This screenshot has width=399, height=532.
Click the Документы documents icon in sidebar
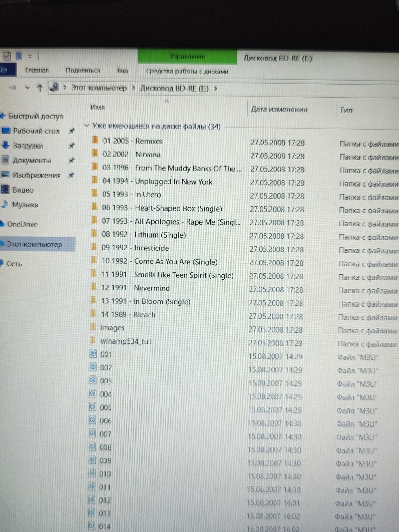[6, 160]
